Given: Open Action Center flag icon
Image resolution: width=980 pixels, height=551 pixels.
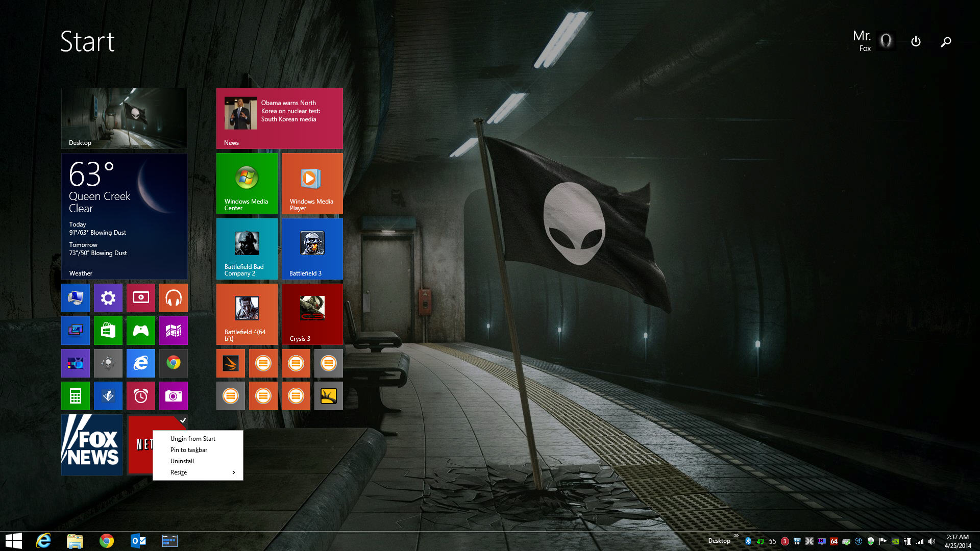Looking at the screenshot, I should (883, 541).
